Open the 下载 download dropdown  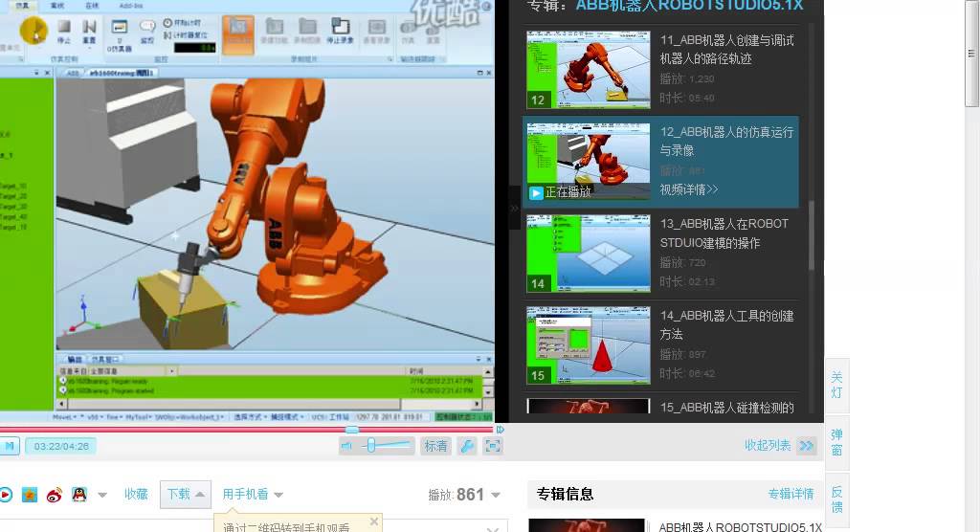pos(186,495)
